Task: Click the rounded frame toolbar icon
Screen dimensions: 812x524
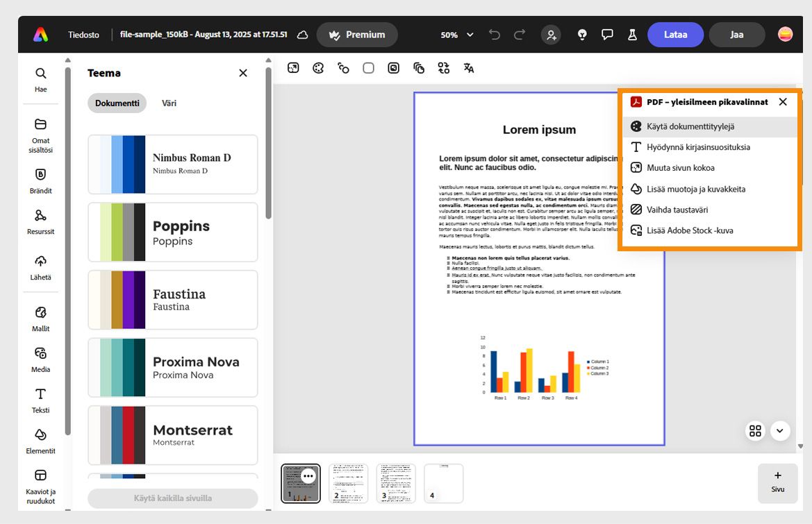Action: [394, 68]
